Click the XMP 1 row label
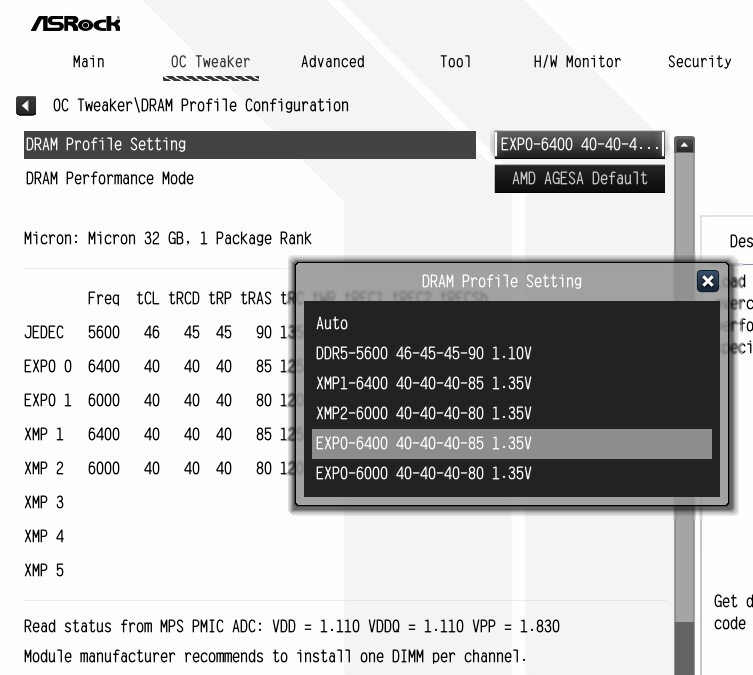 tap(44, 434)
